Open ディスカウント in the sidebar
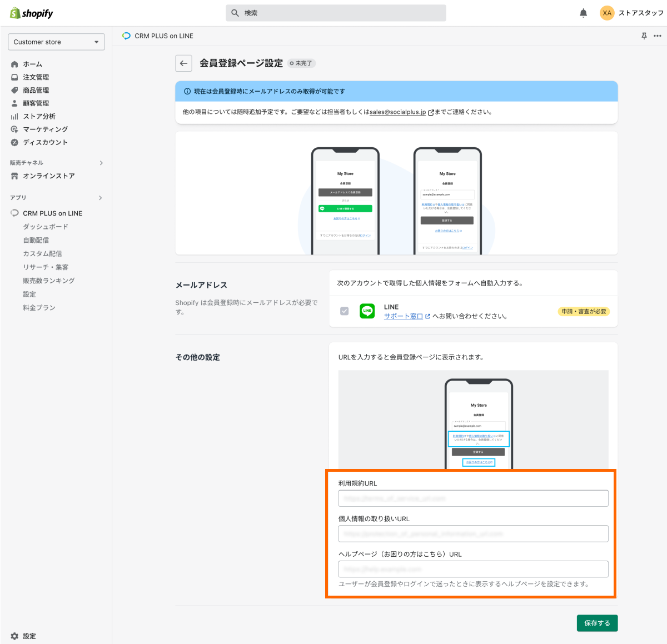667x644 pixels. click(x=46, y=142)
